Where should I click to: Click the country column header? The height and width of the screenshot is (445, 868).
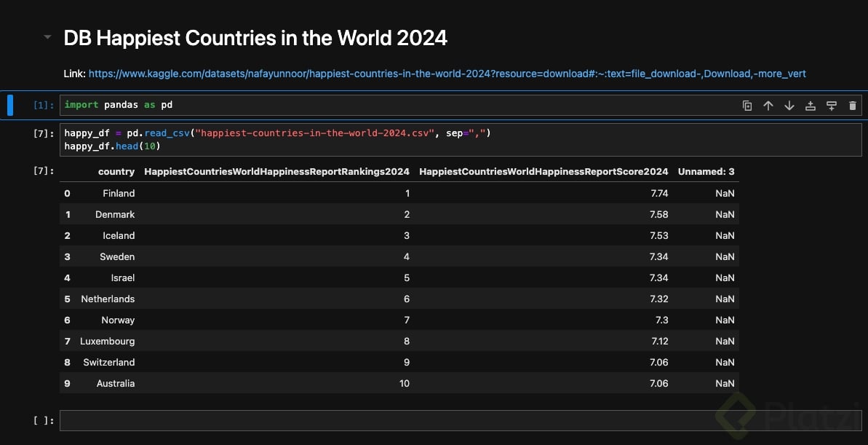coord(116,172)
